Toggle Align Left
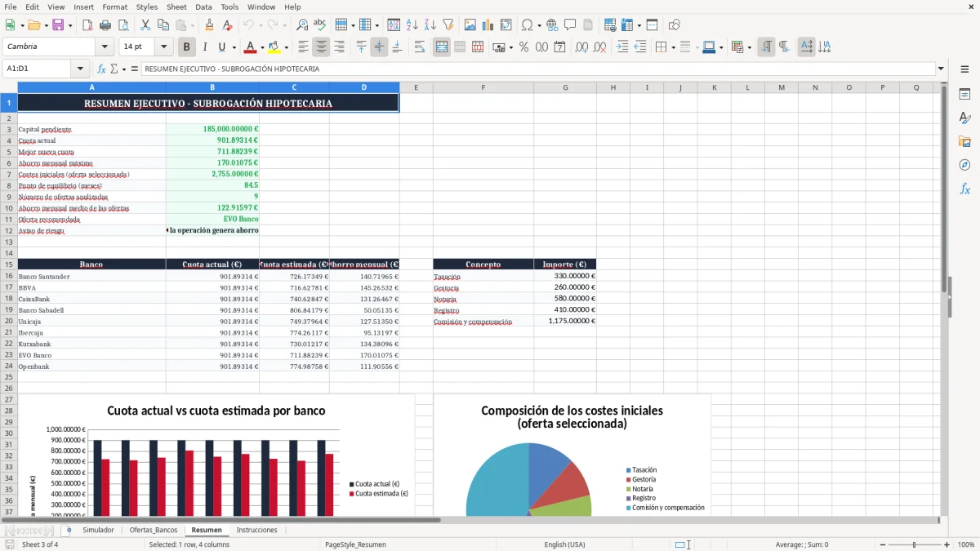The height and width of the screenshot is (551, 980). [303, 47]
